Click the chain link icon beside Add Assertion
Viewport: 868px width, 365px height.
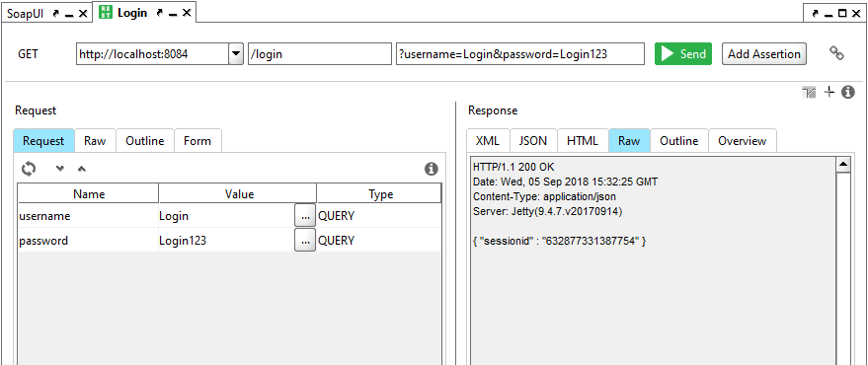click(x=836, y=53)
